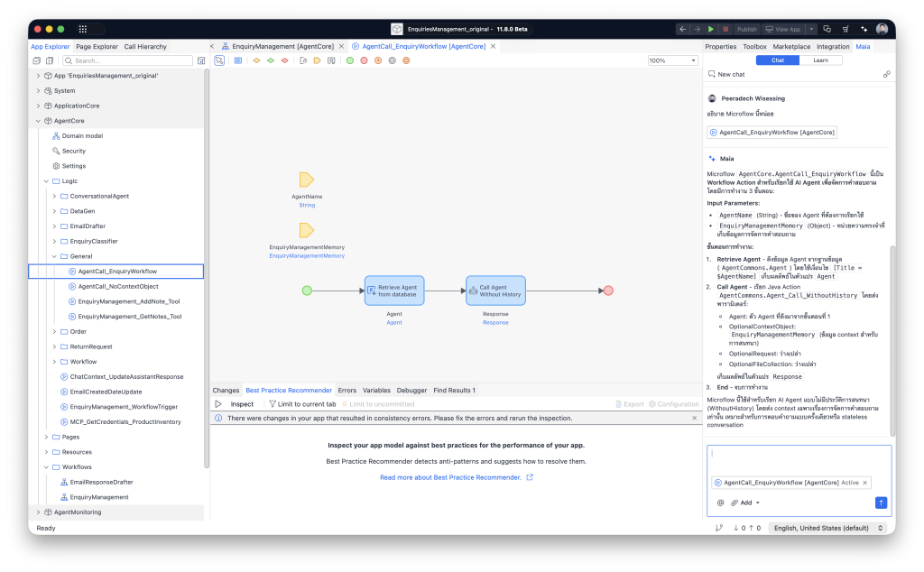Switch to the Toolbox tab

point(754,46)
